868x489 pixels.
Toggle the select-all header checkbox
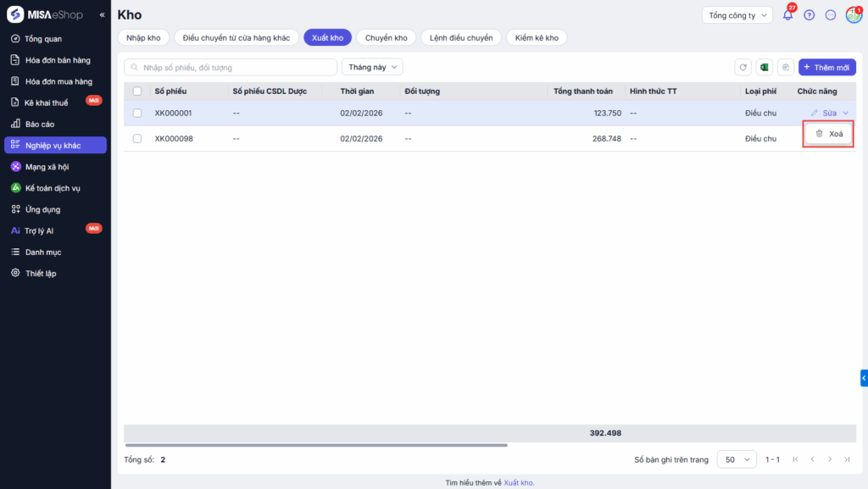pos(137,92)
